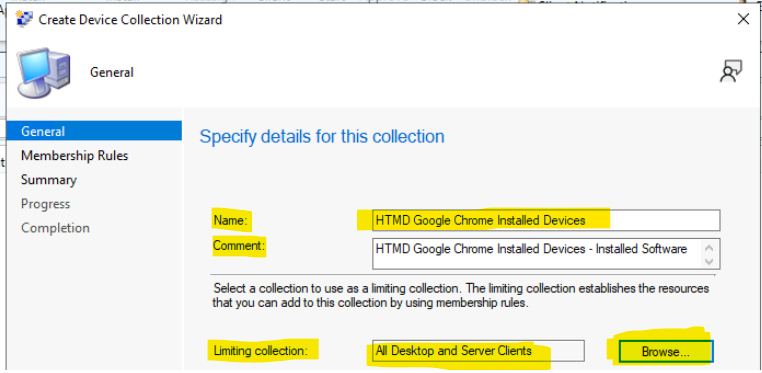The height and width of the screenshot is (373, 762).
Task: Open the Summary step
Action: (49, 180)
